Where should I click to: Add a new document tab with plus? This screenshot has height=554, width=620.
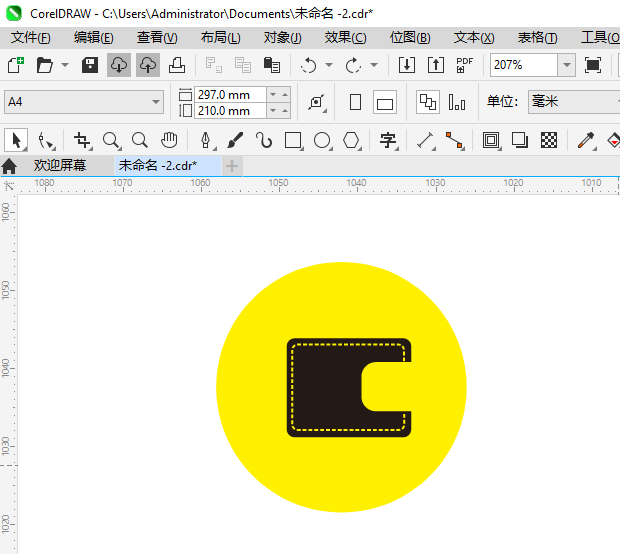pyautogui.click(x=232, y=166)
